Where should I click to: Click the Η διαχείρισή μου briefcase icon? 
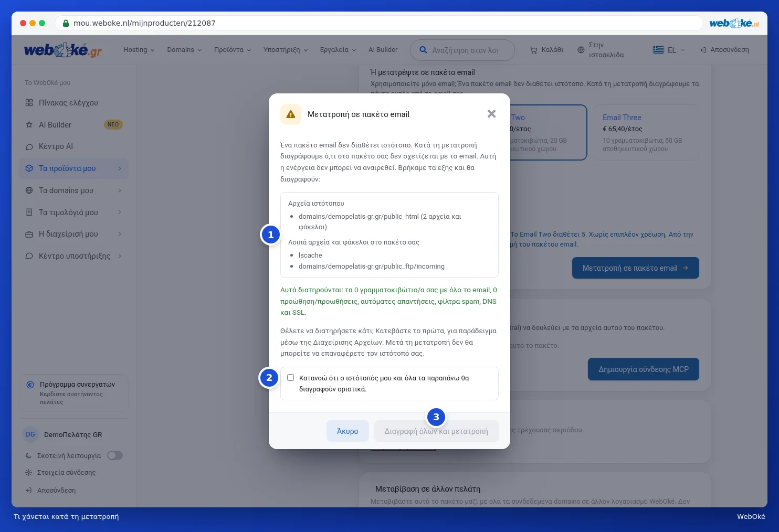29,235
